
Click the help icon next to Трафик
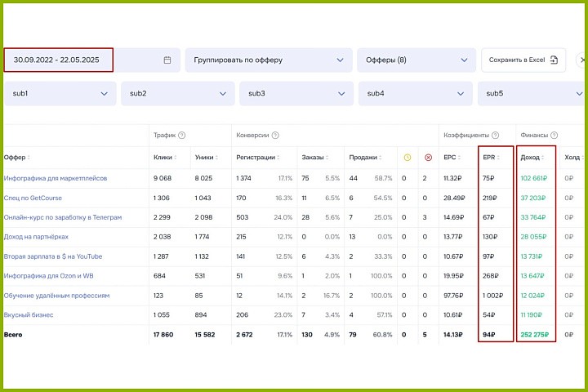point(181,136)
